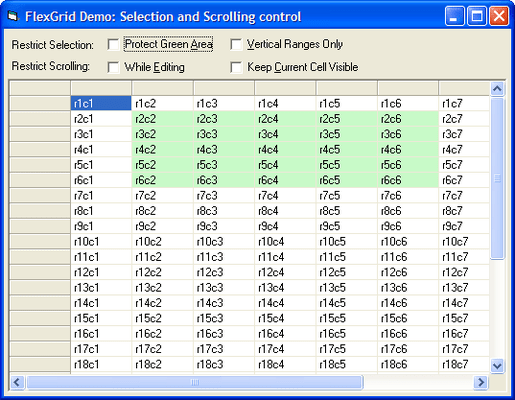Click green cell r2c2
This screenshot has height=400, width=515.
click(163, 119)
